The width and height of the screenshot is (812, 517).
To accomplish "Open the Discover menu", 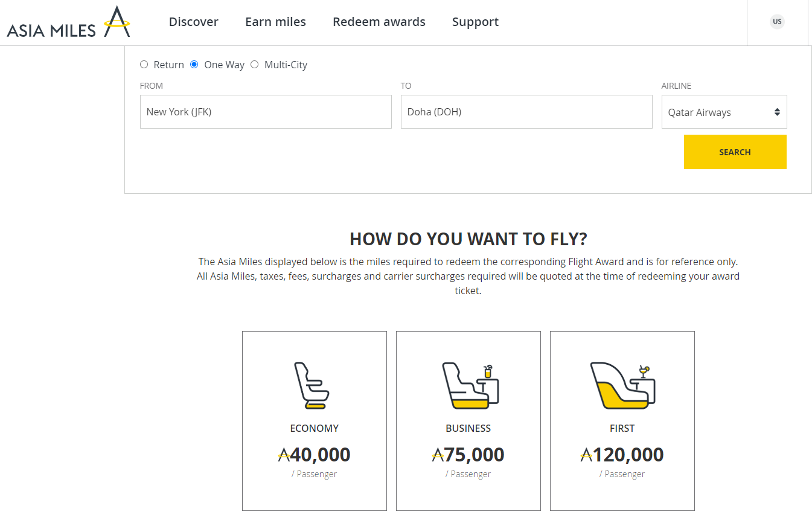I will [194, 22].
